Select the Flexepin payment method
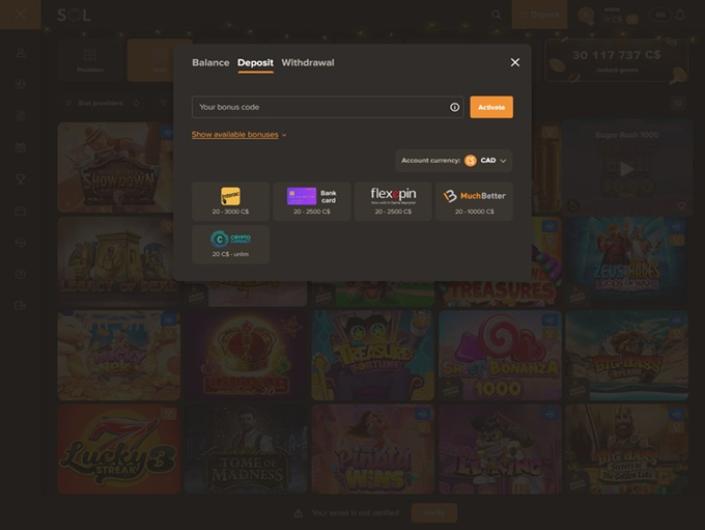This screenshot has height=530, width=705. pyautogui.click(x=393, y=201)
